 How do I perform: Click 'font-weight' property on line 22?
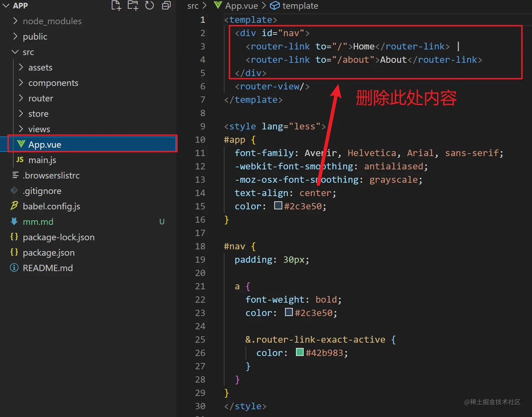[x=275, y=300]
